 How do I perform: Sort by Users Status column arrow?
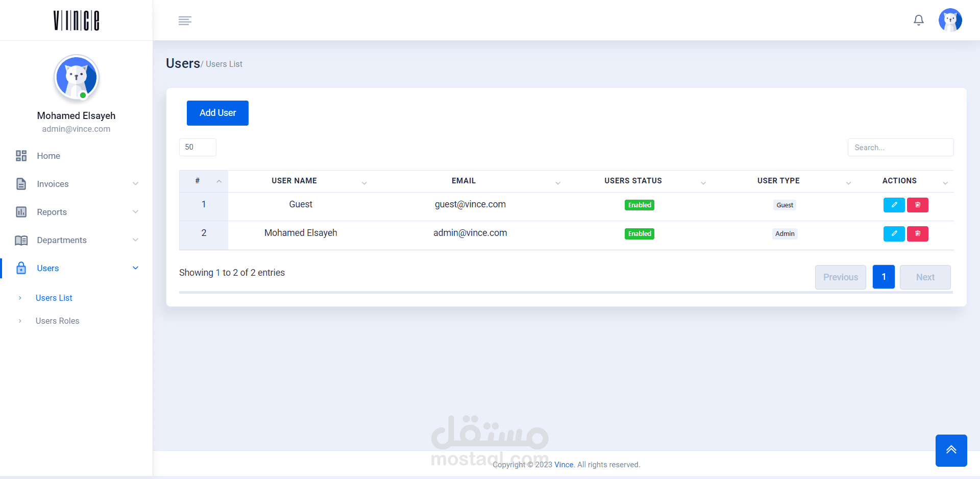[x=703, y=183]
